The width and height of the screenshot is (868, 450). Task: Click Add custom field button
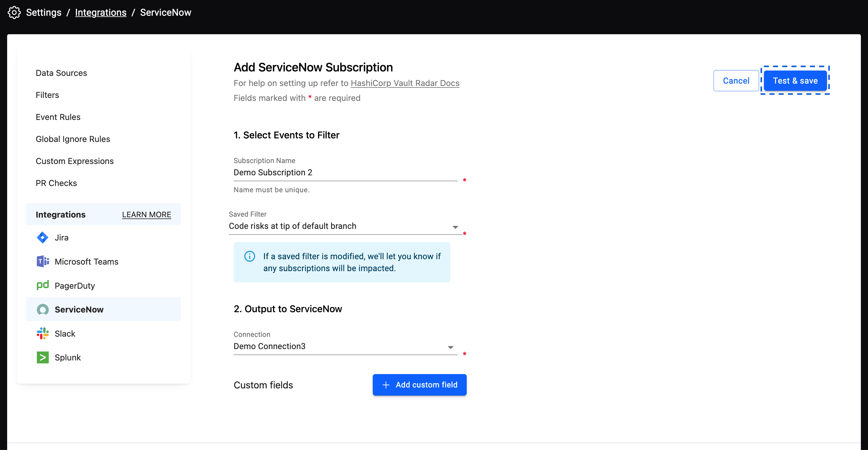(x=419, y=385)
